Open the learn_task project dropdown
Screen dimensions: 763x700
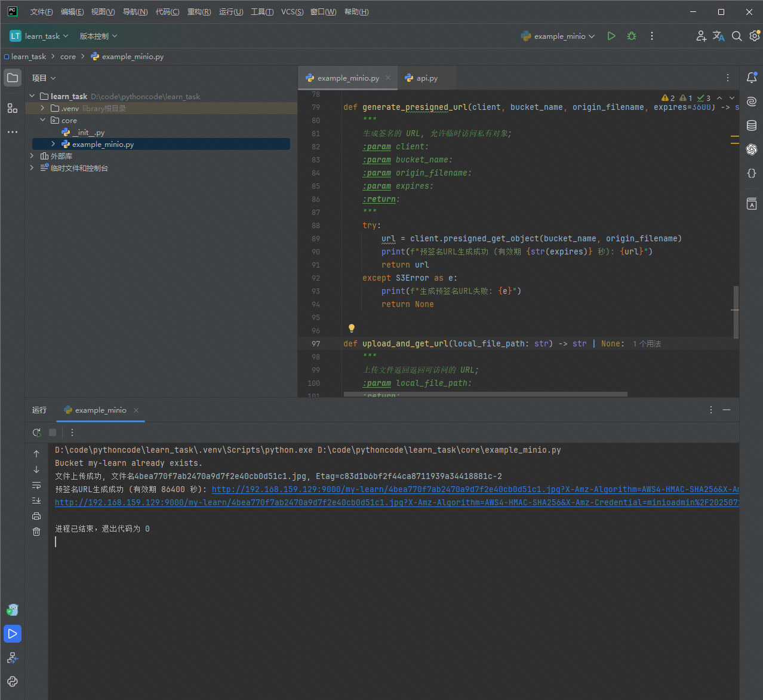[39, 36]
